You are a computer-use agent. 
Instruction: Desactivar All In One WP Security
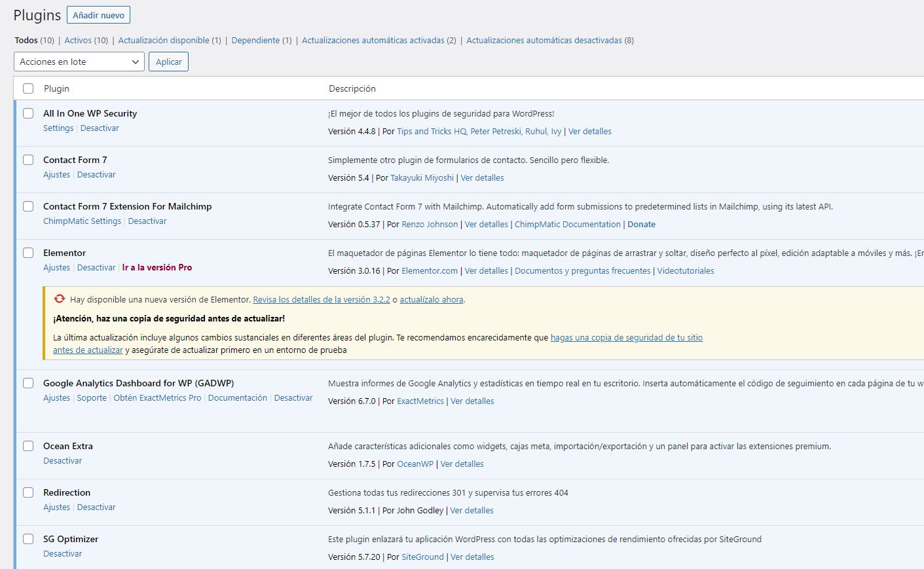(x=100, y=128)
